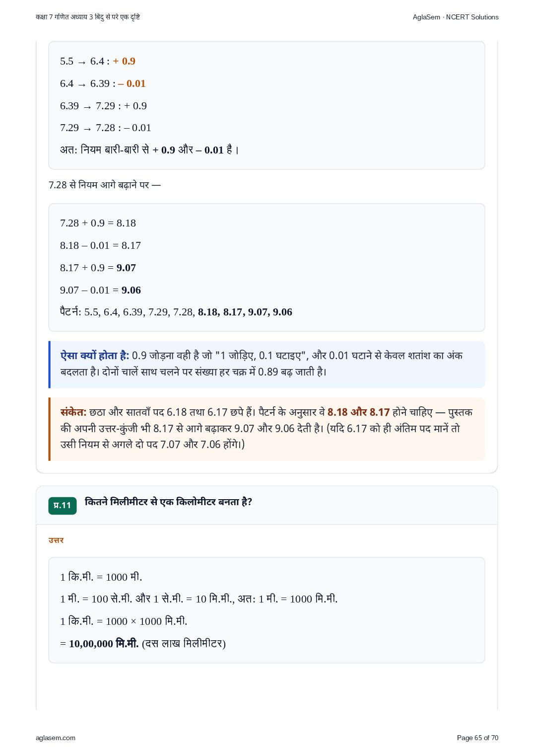Viewport: 534px width, 756px height.
Task: Click the highlighted '8.18 और 8.17' text in hint
Action: point(358,412)
